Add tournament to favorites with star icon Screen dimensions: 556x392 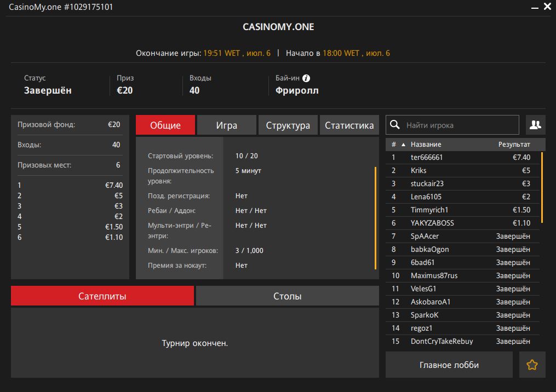pos(532,365)
